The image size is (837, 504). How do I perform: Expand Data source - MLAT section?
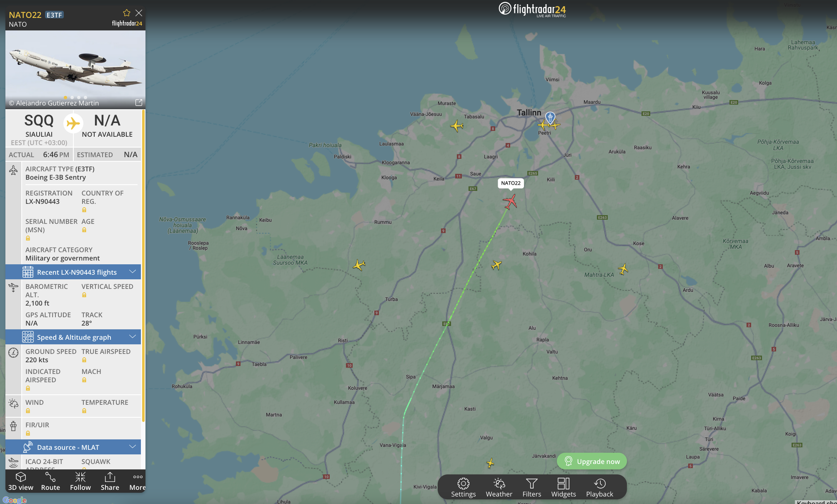(x=73, y=447)
